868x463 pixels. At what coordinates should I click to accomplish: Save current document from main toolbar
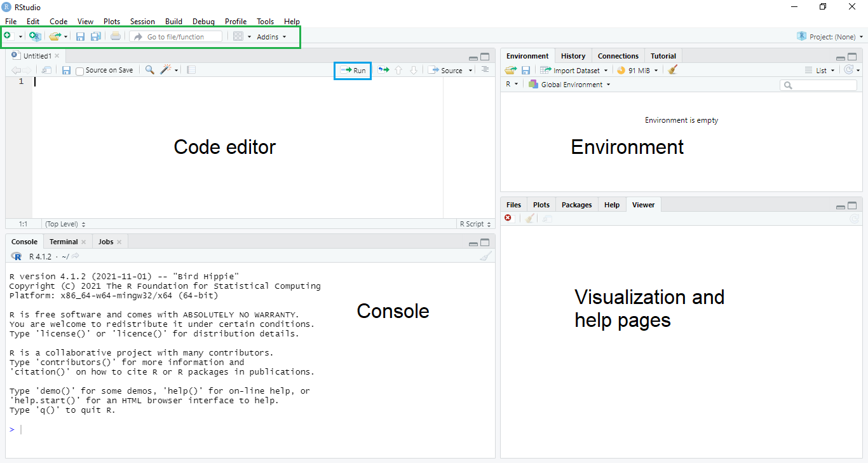click(x=80, y=36)
